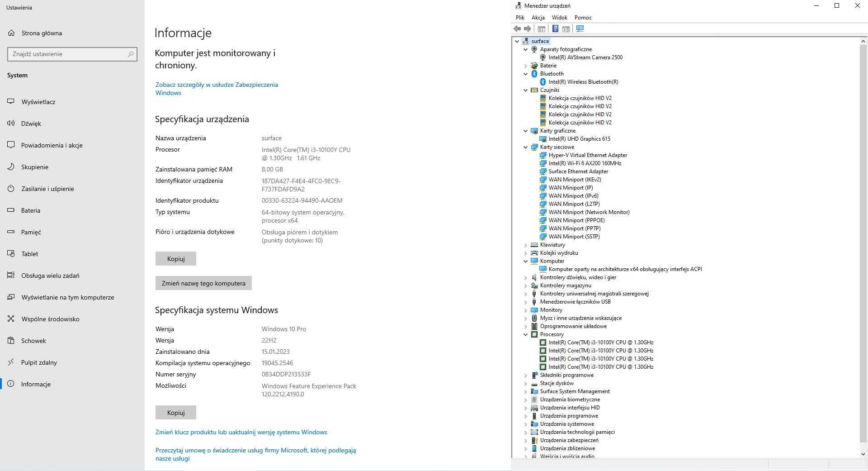Click the Procesory category icon
Viewport: 868px width, 471px height.
click(534, 334)
